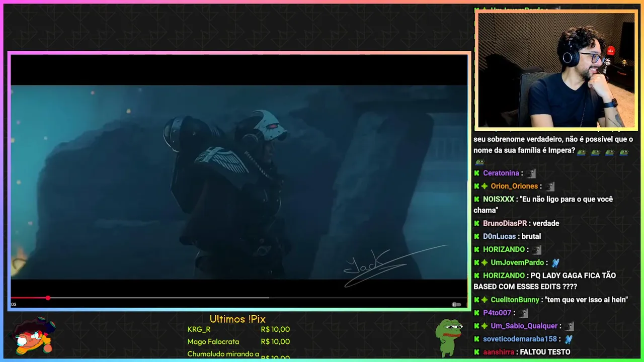Open the P4to007 username in chat
644x362 pixels.
click(x=497, y=313)
